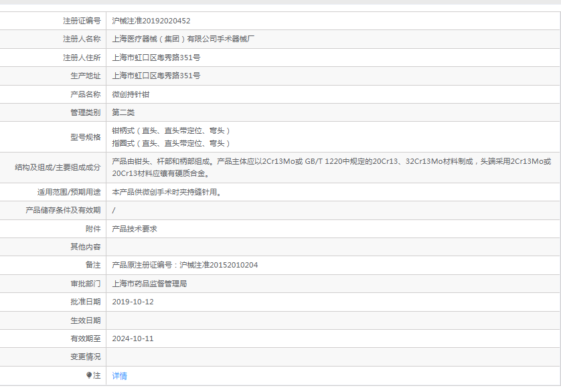The height and width of the screenshot is (392, 561).
Task: Click the 注册人住所 address value
Action: point(156,58)
